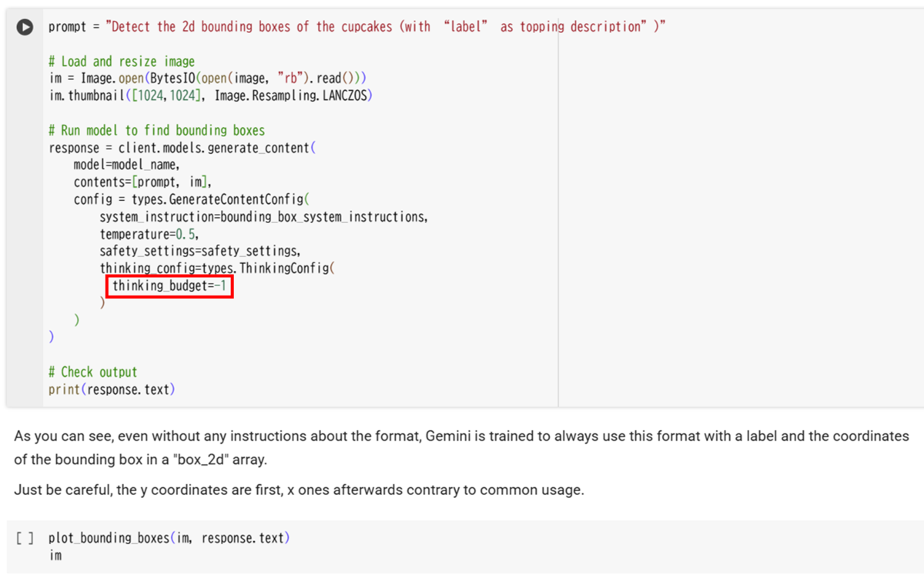Click config = types.GenerateContentConfig( line

click(192, 199)
